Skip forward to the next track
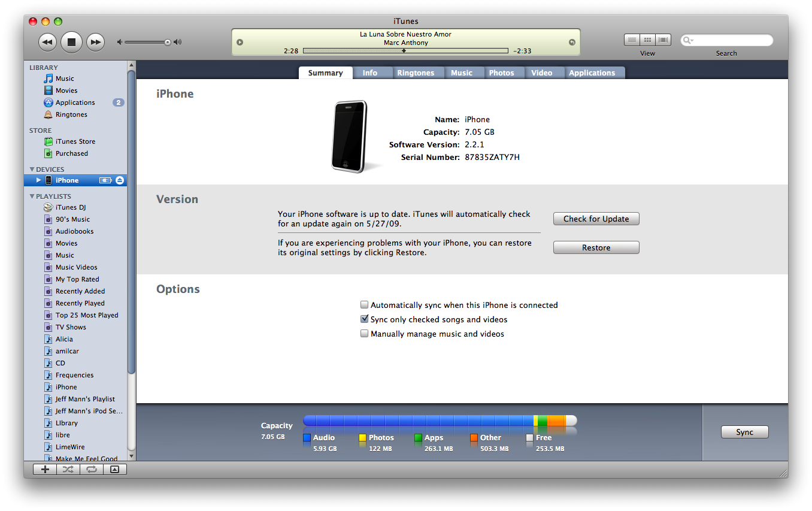Screen dimensions: 812x511 point(95,42)
